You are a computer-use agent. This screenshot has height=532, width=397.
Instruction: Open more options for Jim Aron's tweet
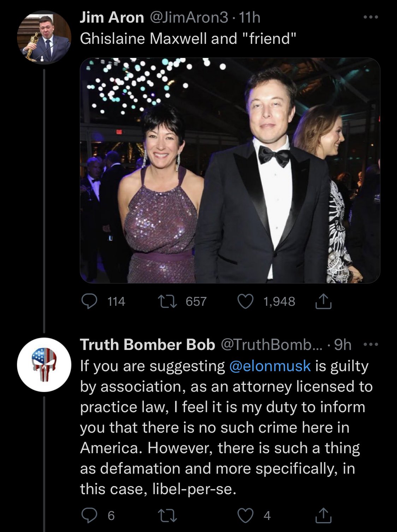pyautogui.click(x=371, y=18)
